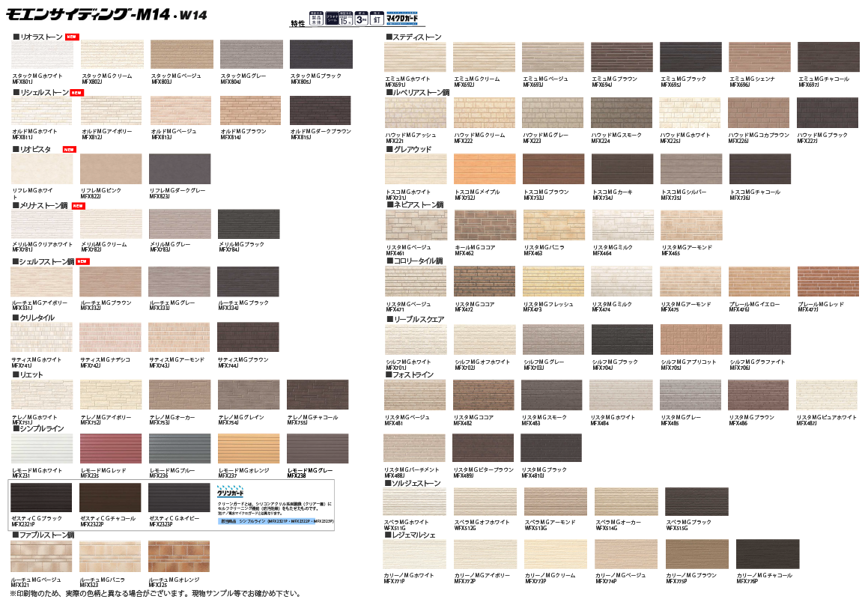
Task: Click the グレアウッド heading
Action: tap(409, 149)
